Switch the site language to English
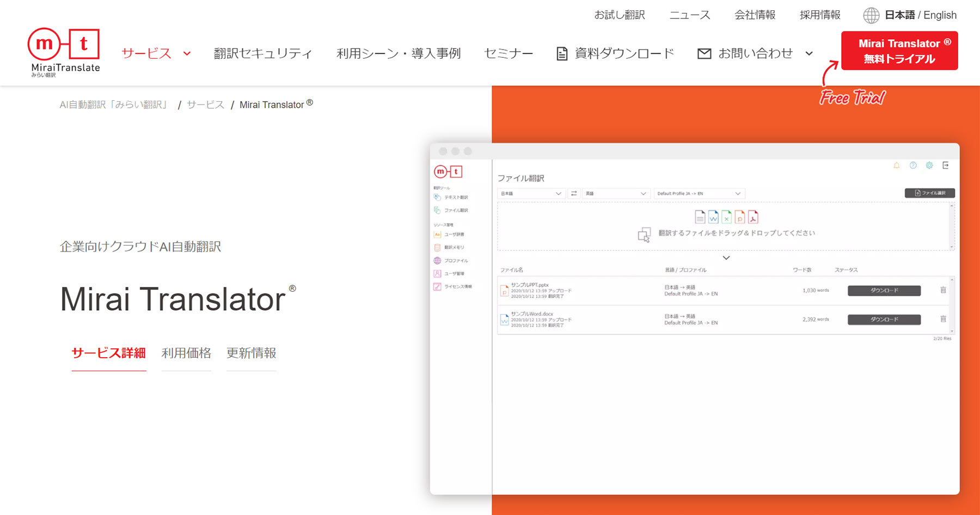This screenshot has width=980, height=515. (x=940, y=15)
